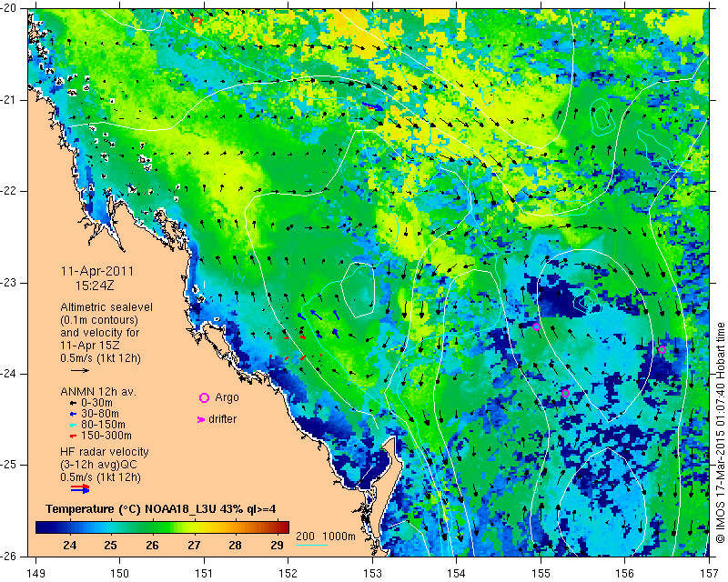Click the red 150-300m ANMN arrow symbol

click(x=73, y=436)
